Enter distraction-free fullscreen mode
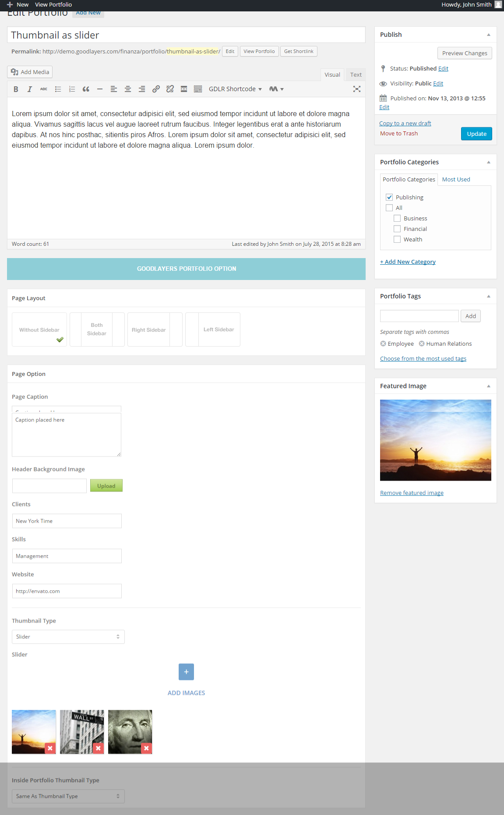Image resolution: width=504 pixels, height=815 pixels. tap(357, 89)
